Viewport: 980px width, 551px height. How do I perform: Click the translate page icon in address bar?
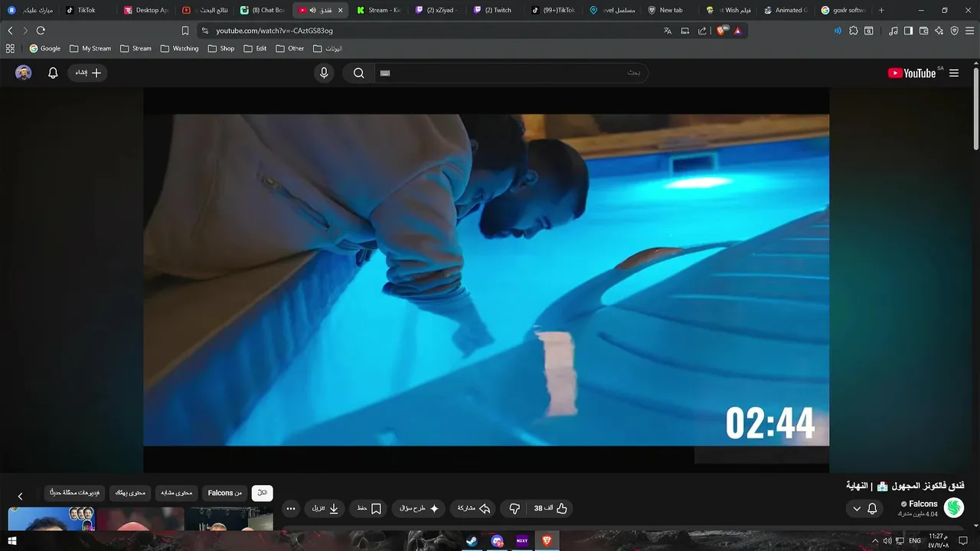[x=668, y=31]
